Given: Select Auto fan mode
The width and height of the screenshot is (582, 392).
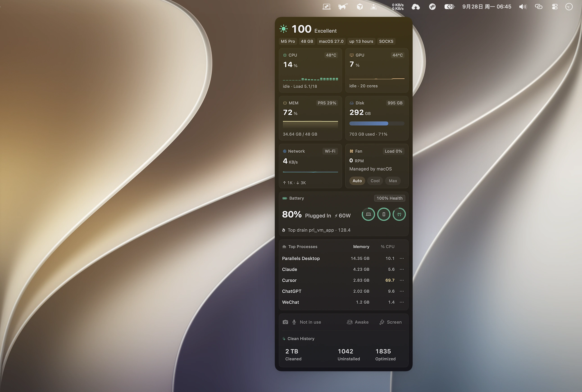Looking at the screenshot, I should click(x=357, y=181).
